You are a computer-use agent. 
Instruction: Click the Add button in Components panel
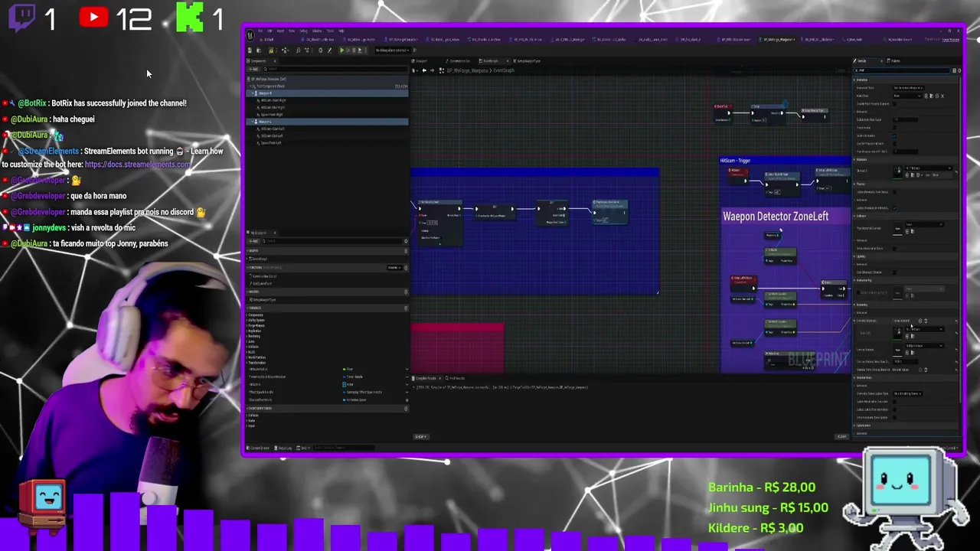click(x=253, y=69)
